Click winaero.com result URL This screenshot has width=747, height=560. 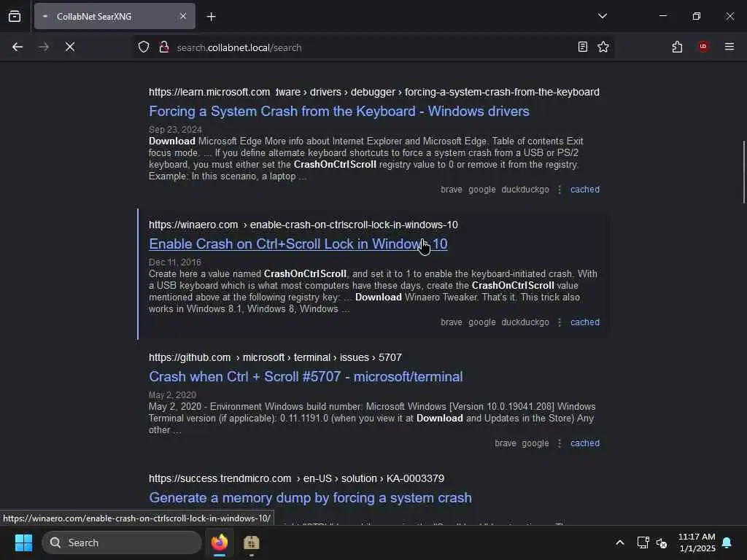click(x=303, y=225)
